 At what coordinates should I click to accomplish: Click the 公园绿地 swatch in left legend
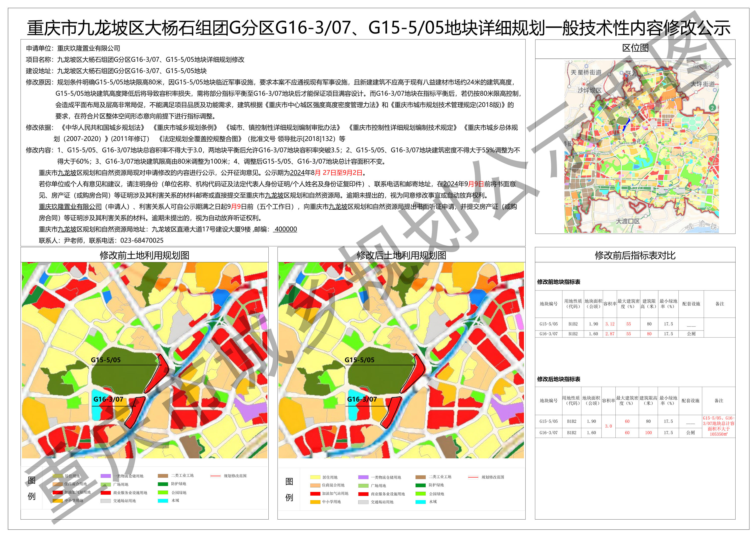[x=163, y=492]
